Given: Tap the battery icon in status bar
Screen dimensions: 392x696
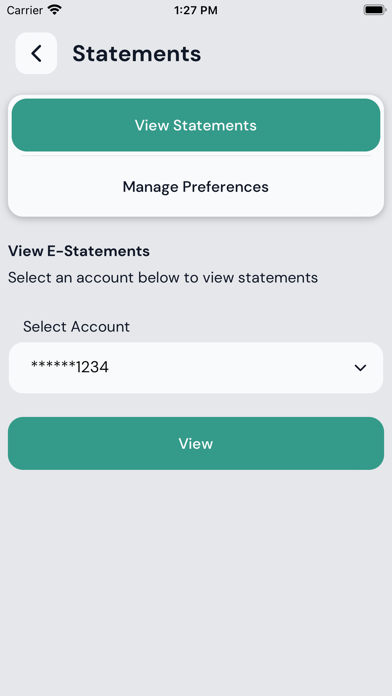Looking at the screenshot, I should pos(375,10).
